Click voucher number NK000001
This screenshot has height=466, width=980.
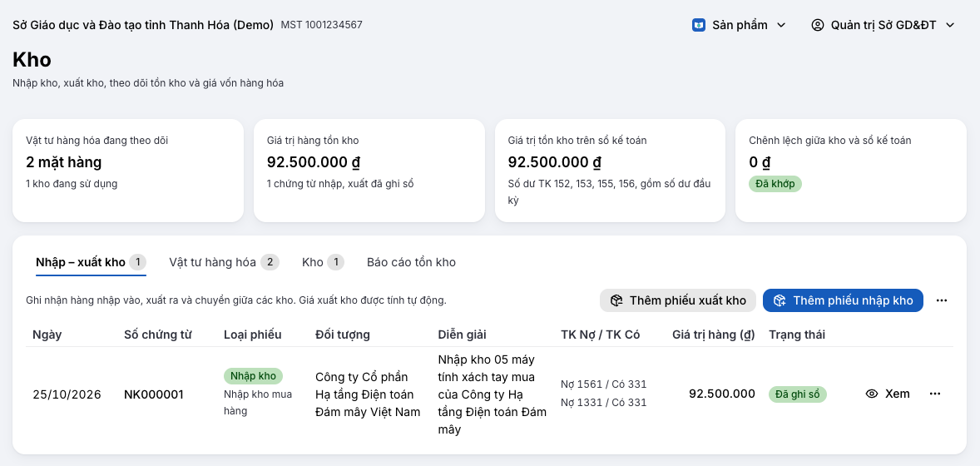point(154,394)
